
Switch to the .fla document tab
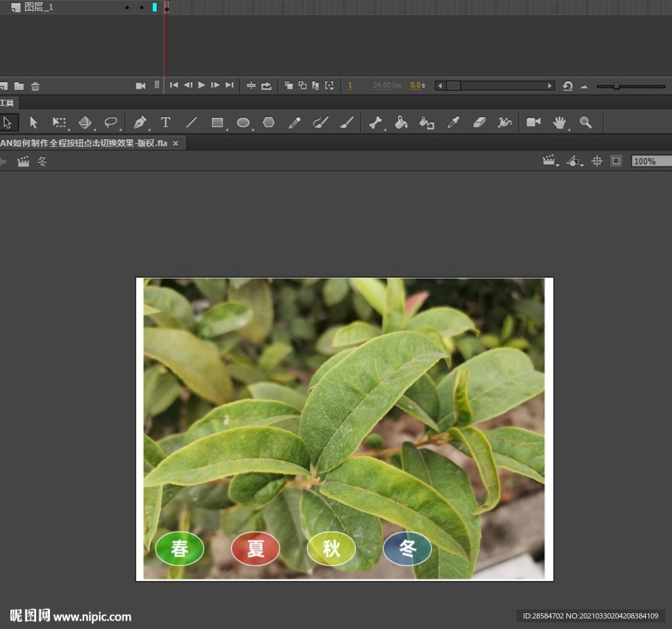point(84,143)
